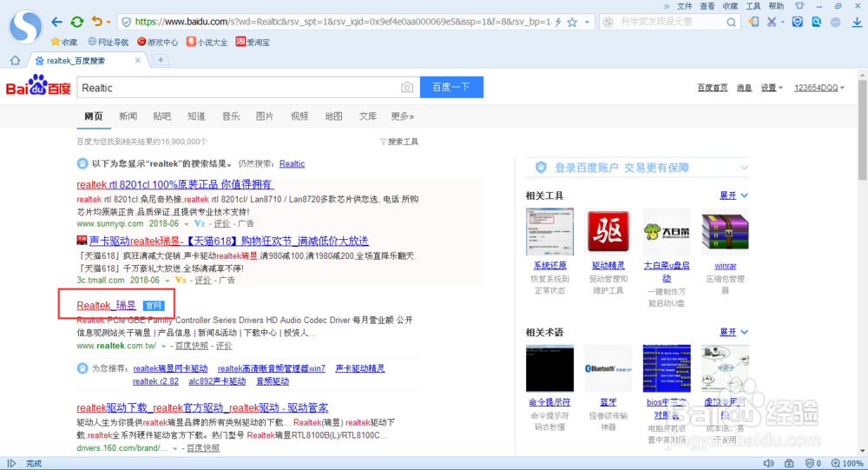This screenshot has height=470, width=868.
Task: Open downloads with the download arrow icon
Action: (x=857, y=23)
